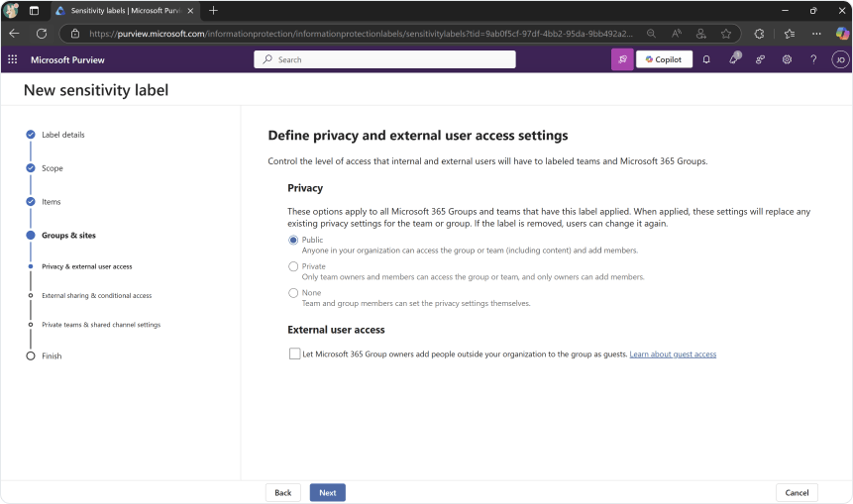Open Learn about guest access link
This screenshot has width=853, height=504.
click(673, 354)
